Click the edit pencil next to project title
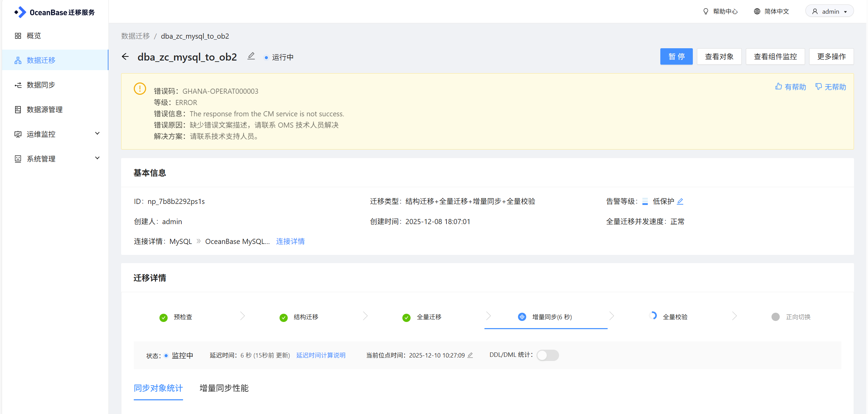Image resolution: width=868 pixels, height=414 pixels. tap(251, 56)
